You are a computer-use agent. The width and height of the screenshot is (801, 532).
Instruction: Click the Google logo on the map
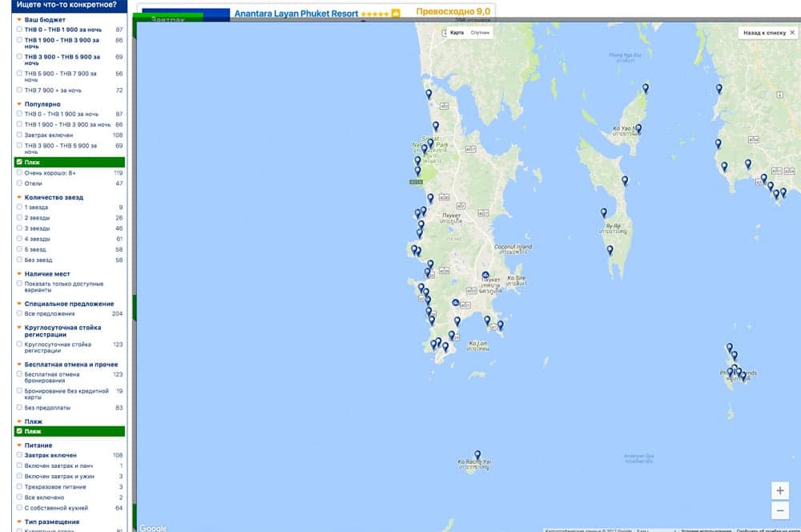coord(153,527)
